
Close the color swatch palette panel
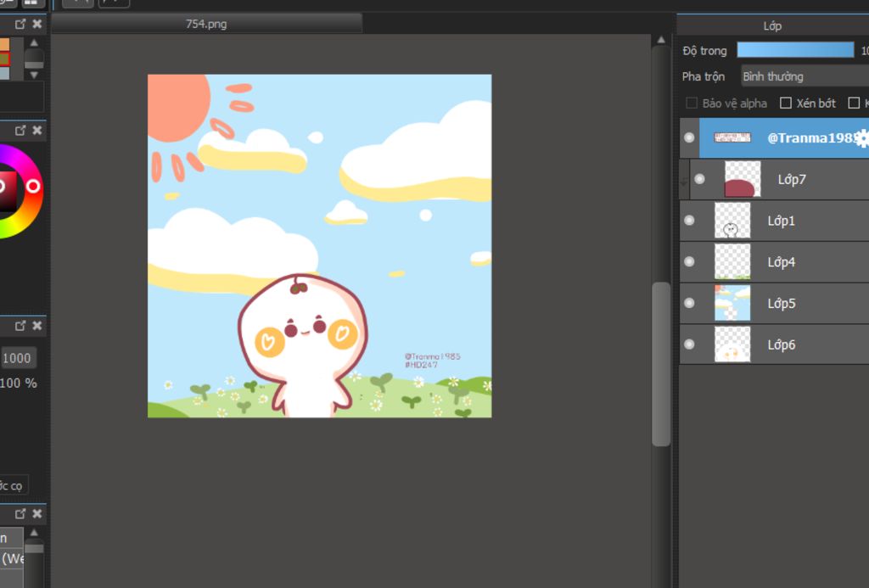click(x=37, y=24)
